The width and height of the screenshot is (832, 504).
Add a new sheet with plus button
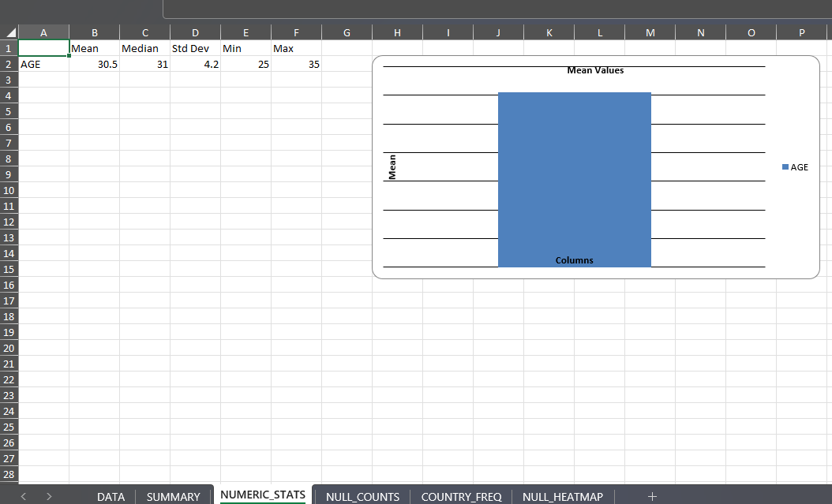[652, 496]
